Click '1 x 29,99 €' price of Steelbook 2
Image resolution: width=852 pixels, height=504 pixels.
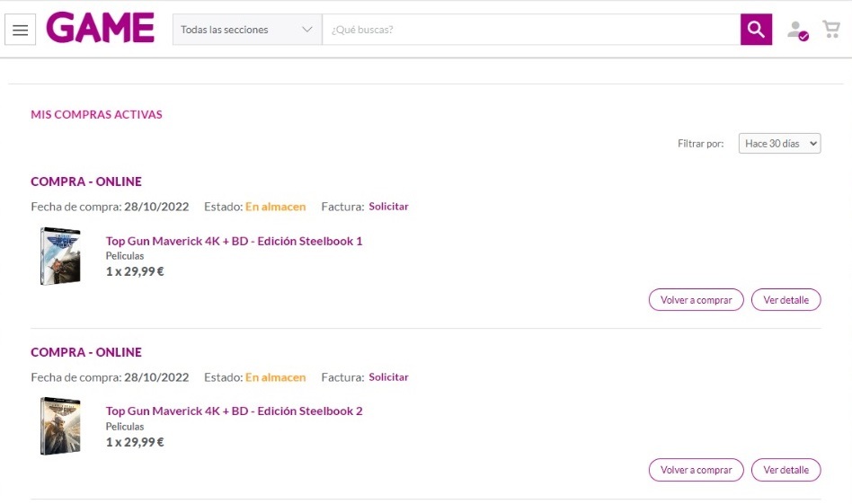click(x=135, y=442)
